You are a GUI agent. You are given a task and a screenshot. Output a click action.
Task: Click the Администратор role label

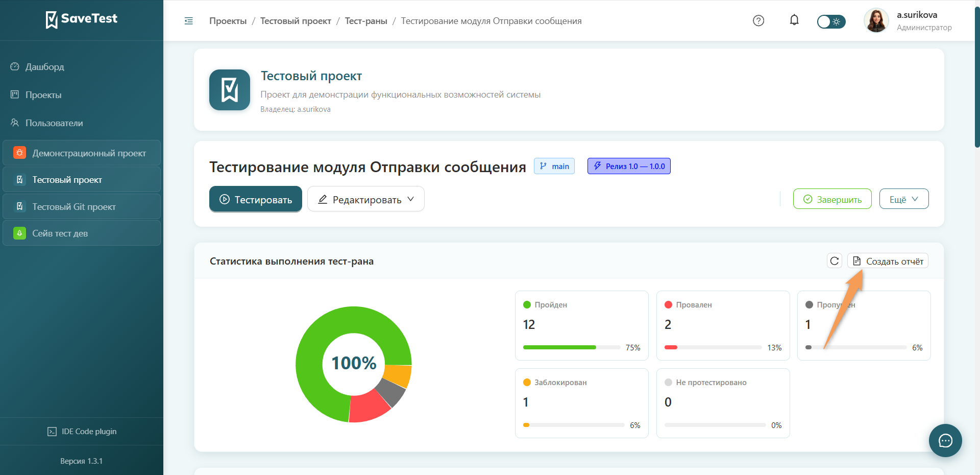click(x=924, y=28)
